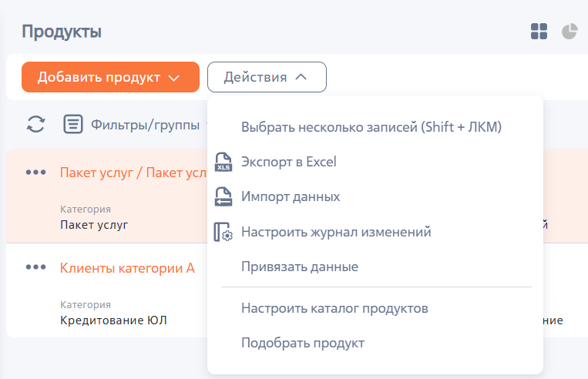The image size is (588, 379).
Task: Open the Пакет услуг / Пакет услуг record link
Action: pos(133,173)
